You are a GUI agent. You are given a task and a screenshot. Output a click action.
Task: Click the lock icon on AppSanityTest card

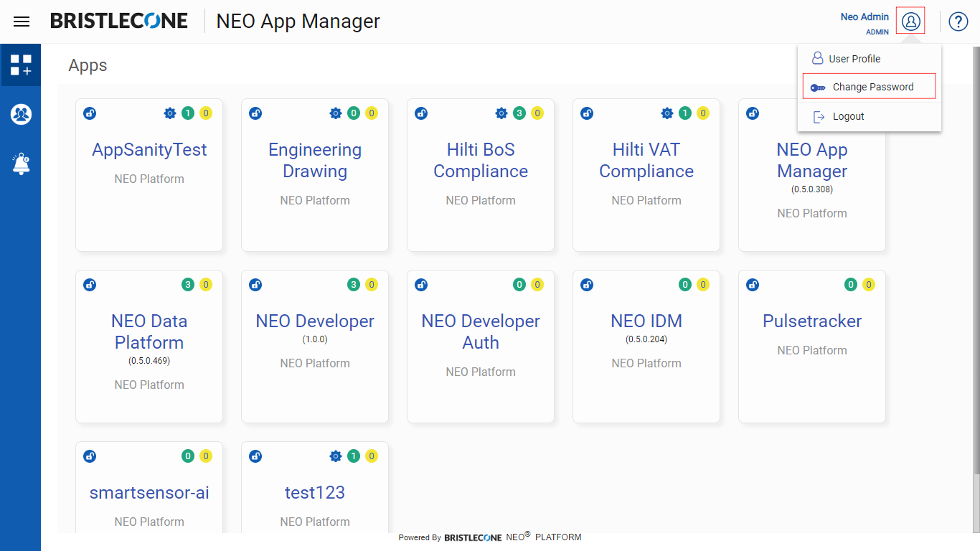click(90, 113)
